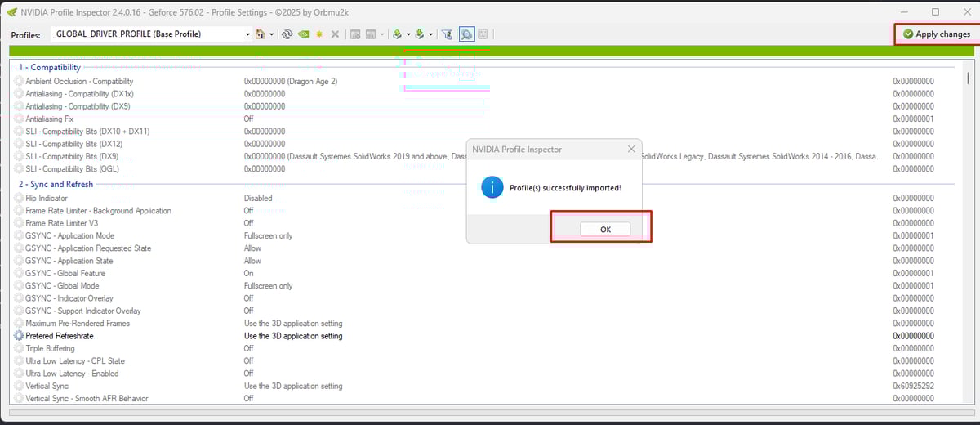Click the Dragon Age 2 value for Ambient Occlusion

pyautogui.click(x=291, y=81)
